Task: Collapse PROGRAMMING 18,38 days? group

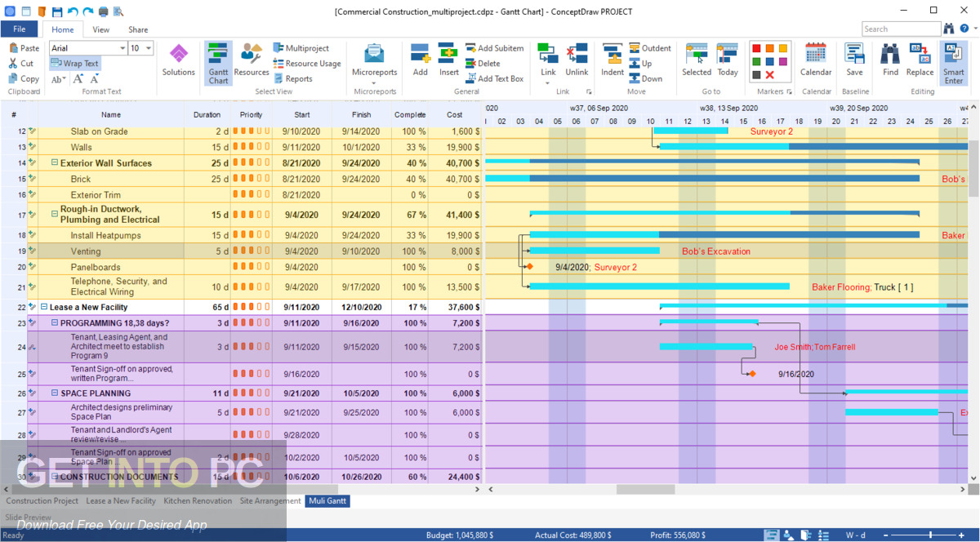Action: pos(55,322)
